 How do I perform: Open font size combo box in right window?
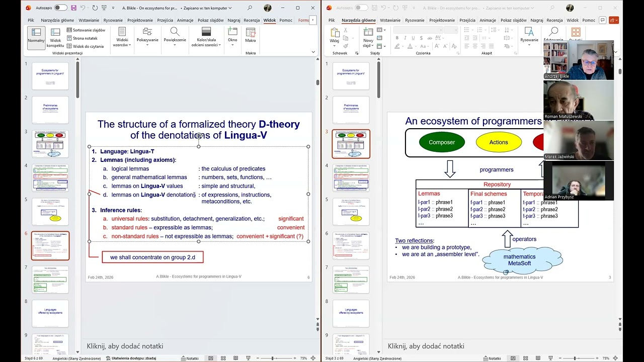(450, 30)
